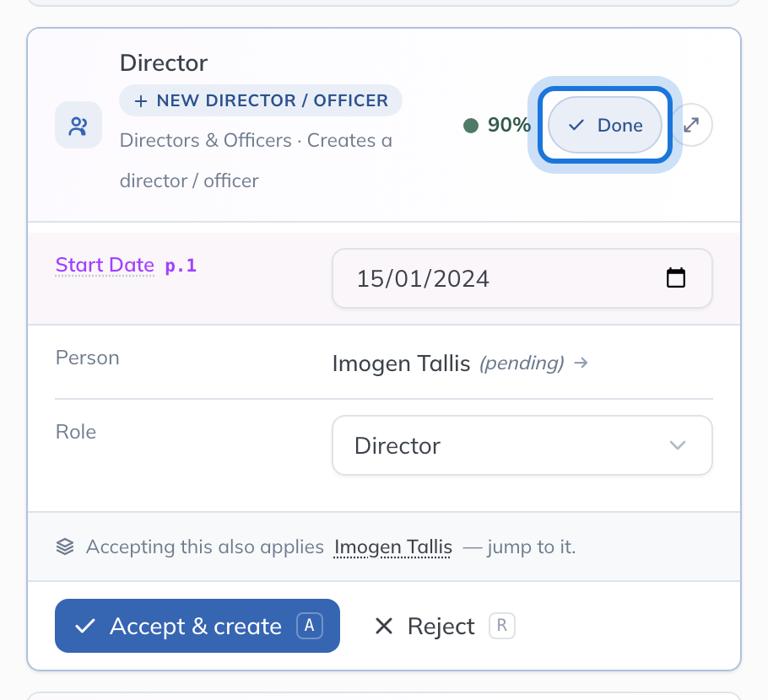Follow the arrow next to Imogen Tallis pending
768x700 pixels.
pos(581,363)
